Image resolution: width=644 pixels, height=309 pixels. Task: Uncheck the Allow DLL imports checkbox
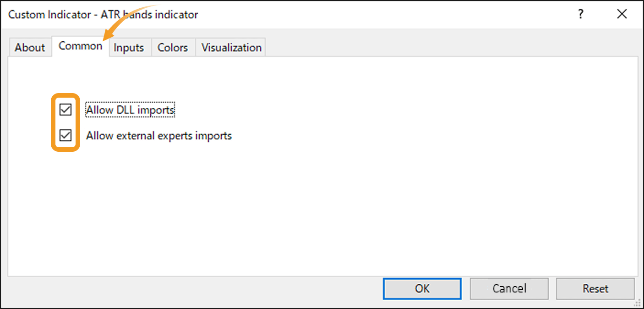(x=66, y=110)
